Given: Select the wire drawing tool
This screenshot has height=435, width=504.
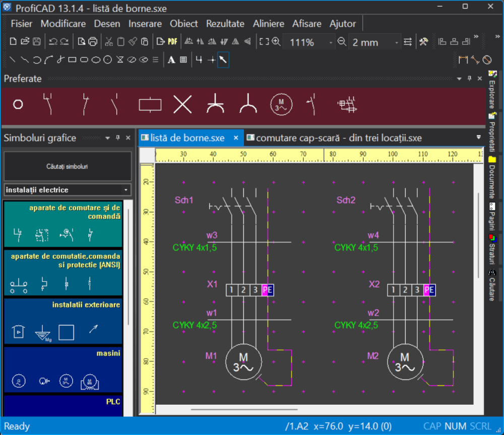Looking at the screenshot, I should [199, 60].
